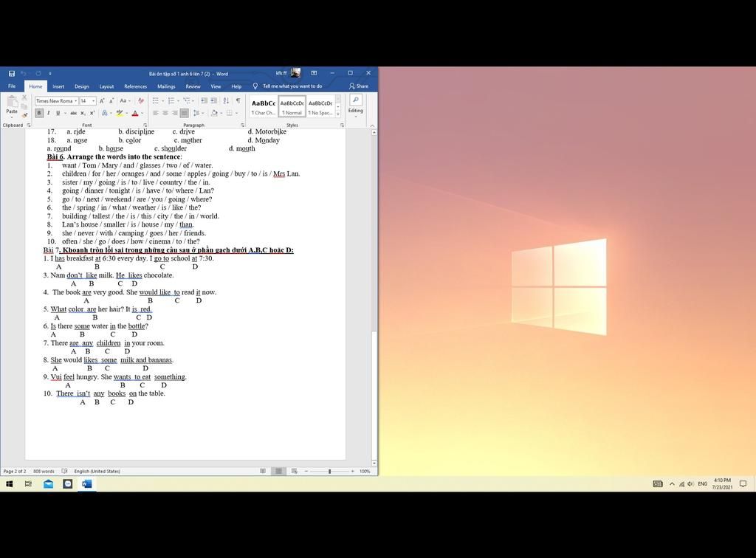This screenshot has height=558, width=756.
Task: Apply subscript formatting
Action: 83,113
